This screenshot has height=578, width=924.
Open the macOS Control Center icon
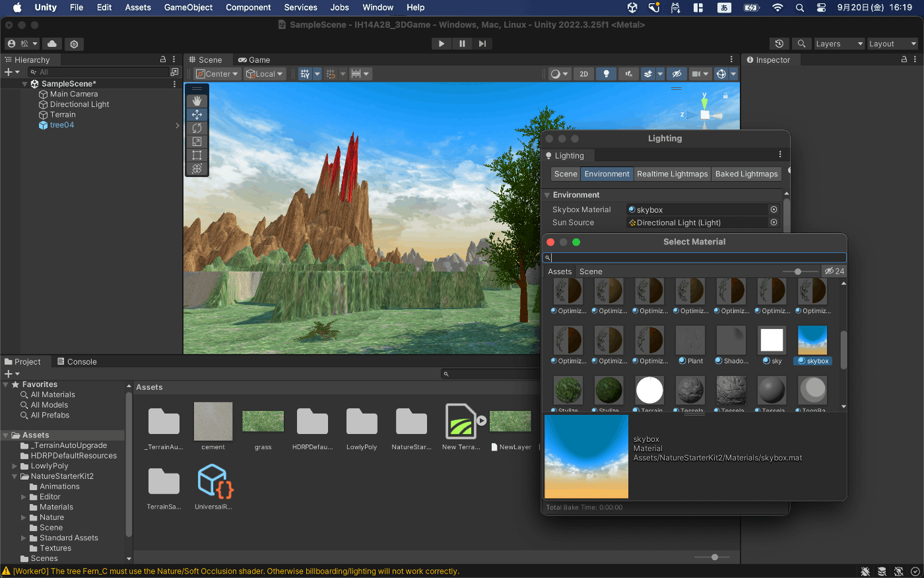pos(821,7)
